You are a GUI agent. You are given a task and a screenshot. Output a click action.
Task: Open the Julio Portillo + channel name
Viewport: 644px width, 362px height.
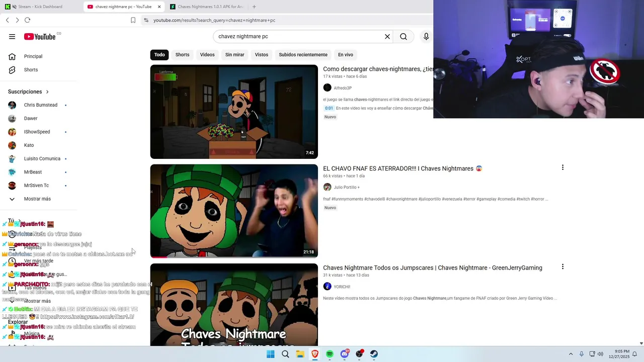tap(347, 188)
